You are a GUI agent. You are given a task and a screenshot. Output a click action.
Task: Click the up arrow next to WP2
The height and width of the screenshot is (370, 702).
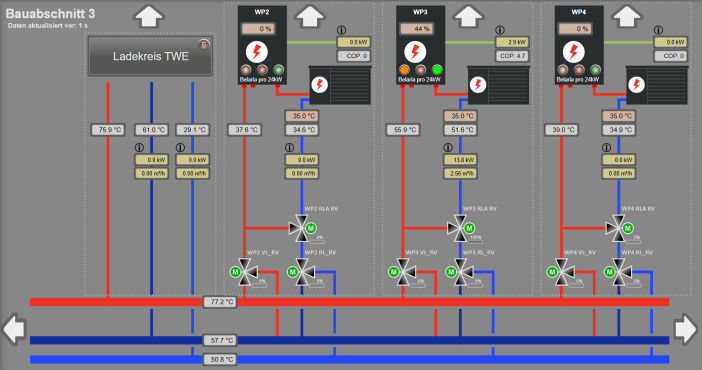310,17
